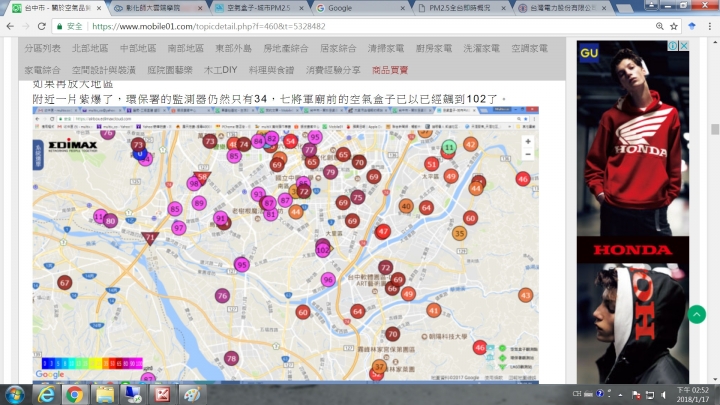Click the taskbar clock showing 下午 02:52

692,394
